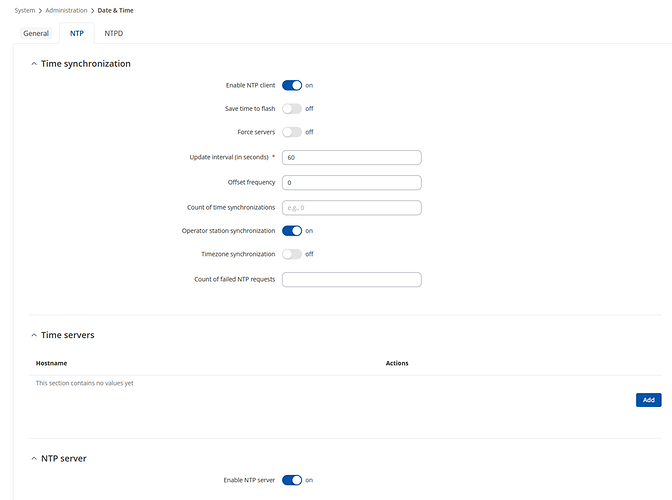
Task: Enable the Force servers switch
Action: click(292, 132)
